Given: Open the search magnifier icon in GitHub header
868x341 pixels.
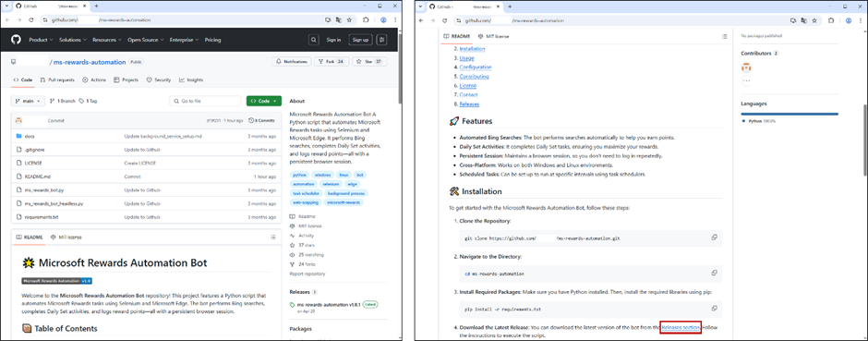Looking at the screenshot, I should pyautogui.click(x=314, y=40).
